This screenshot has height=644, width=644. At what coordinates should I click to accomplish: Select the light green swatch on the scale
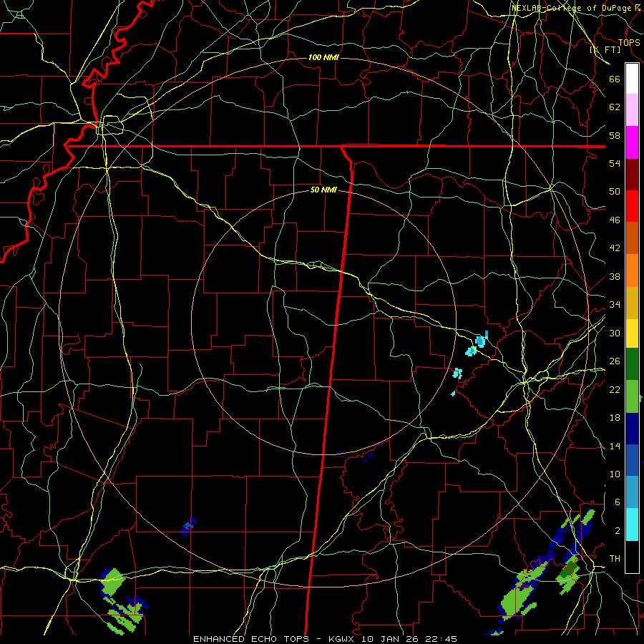632,396
